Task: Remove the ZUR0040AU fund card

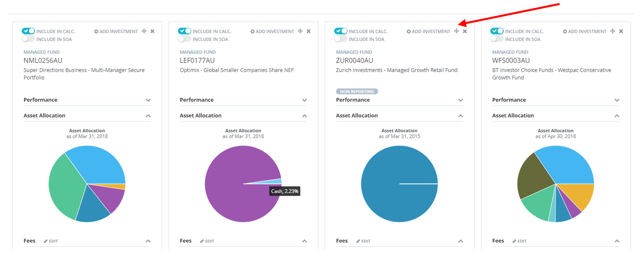Action: [465, 31]
